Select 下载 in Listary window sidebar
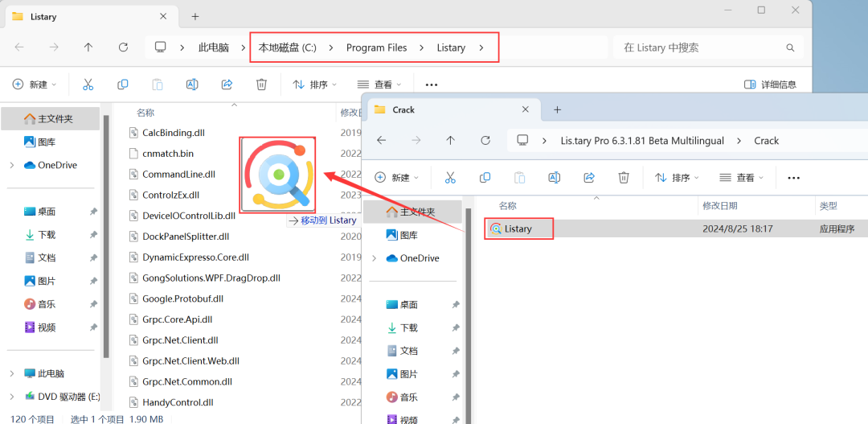The width and height of the screenshot is (868, 424). 40,235
